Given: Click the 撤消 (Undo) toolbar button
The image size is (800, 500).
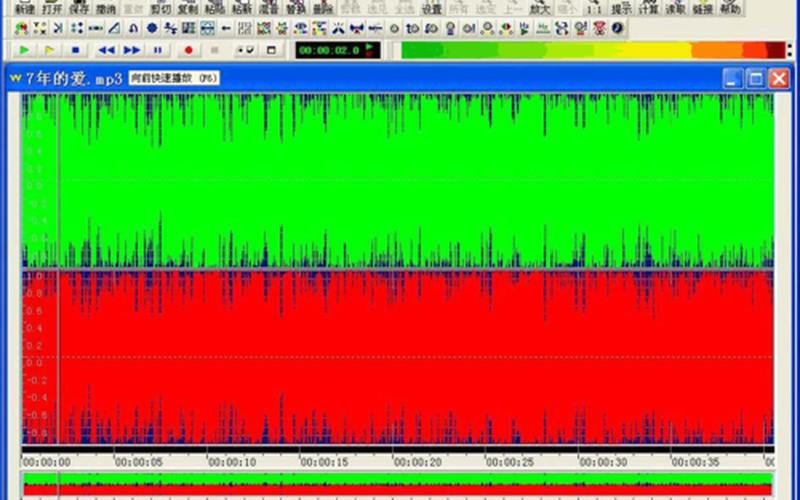Looking at the screenshot, I should pyautogui.click(x=106, y=7).
